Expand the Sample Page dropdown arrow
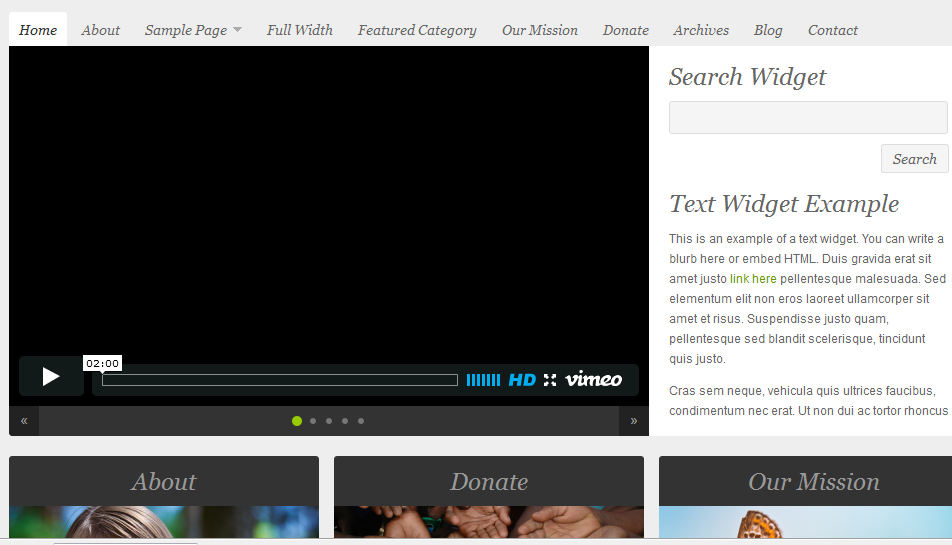952x545 pixels. (x=237, y=30)
